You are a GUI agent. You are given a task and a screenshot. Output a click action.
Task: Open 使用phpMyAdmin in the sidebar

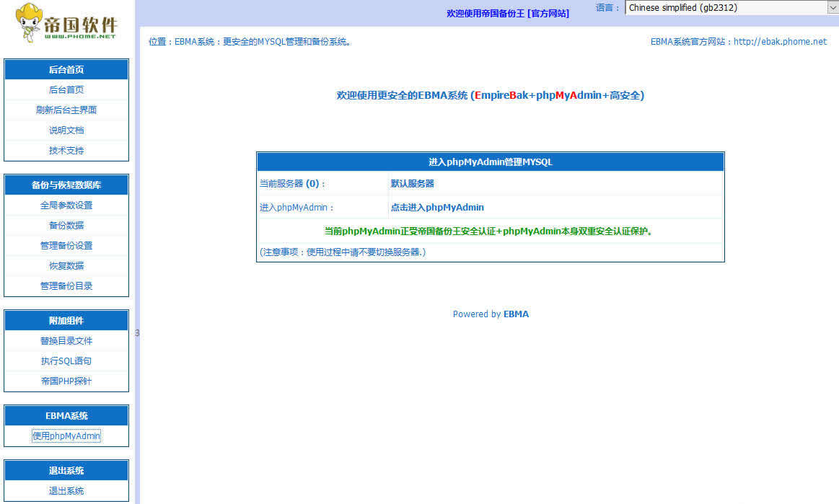point(66,436)
